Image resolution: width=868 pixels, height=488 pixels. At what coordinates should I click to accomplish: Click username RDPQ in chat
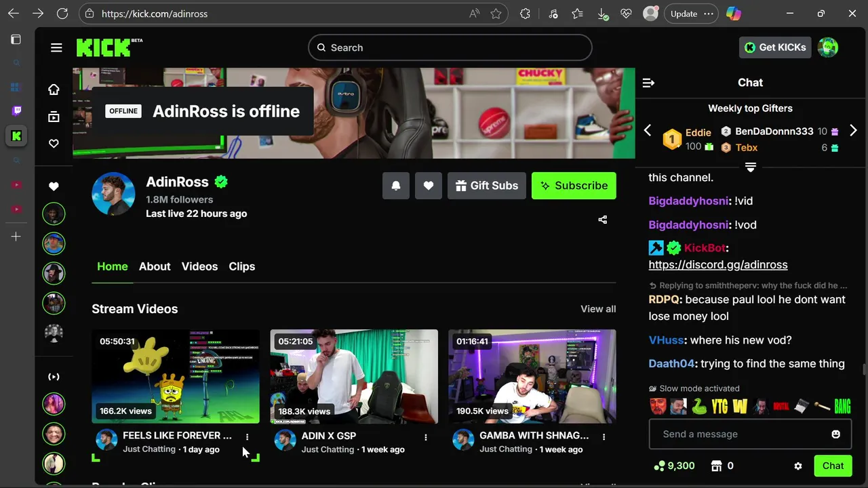point(664,300)
